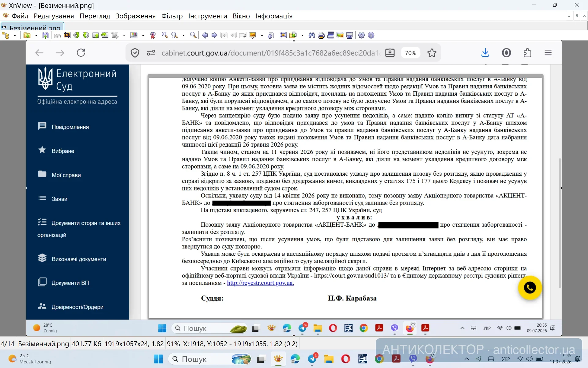This screenshot has height=368, width=588.
Task: Expand dropdown next to adjust colors icon
Action: point(143,35)
